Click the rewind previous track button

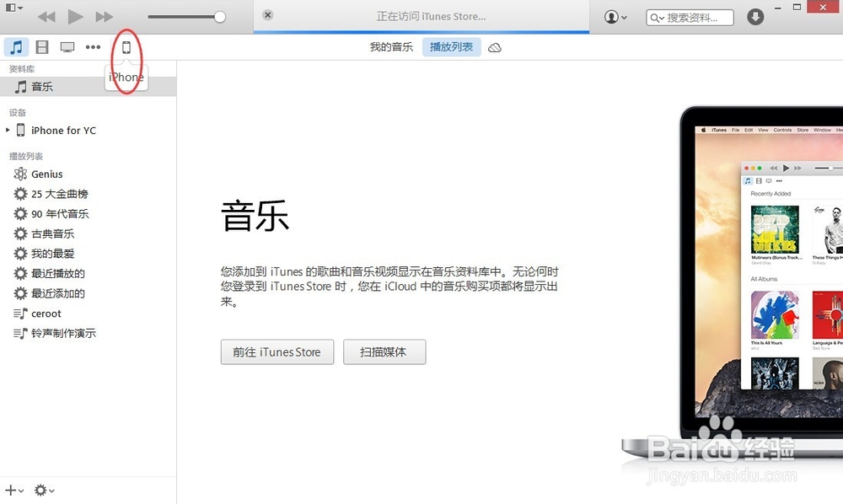pos(46,17)
